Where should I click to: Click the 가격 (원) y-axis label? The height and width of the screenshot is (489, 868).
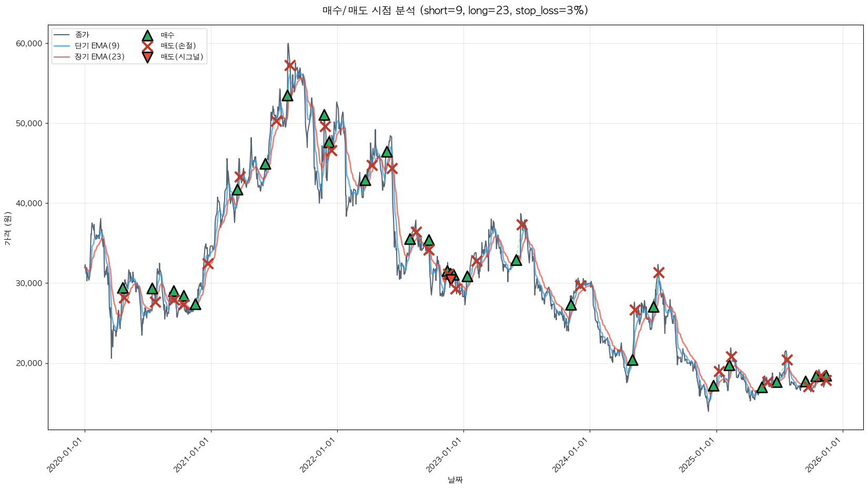pos(7,228)
